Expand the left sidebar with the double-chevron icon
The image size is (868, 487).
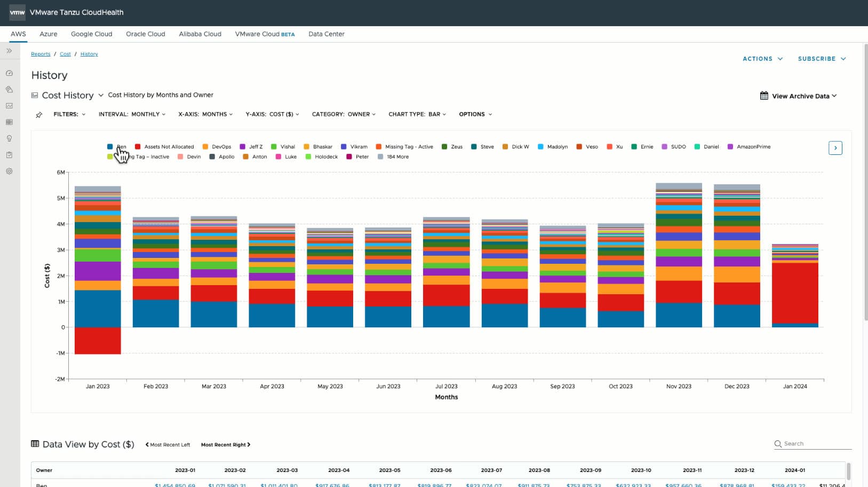tap(9, 51)
